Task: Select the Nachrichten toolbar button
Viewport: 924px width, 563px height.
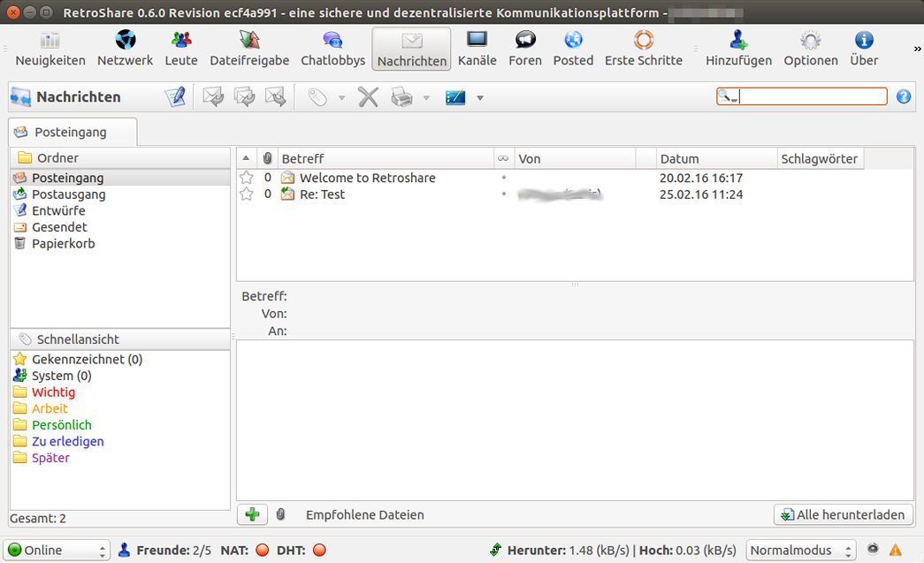Action: (x=411, y=49)
